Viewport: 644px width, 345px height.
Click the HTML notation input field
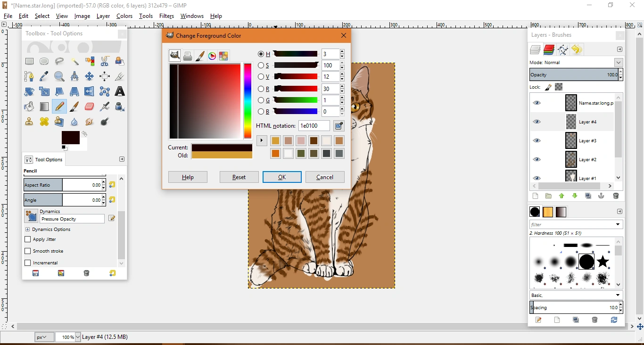(x=314, y=126)
